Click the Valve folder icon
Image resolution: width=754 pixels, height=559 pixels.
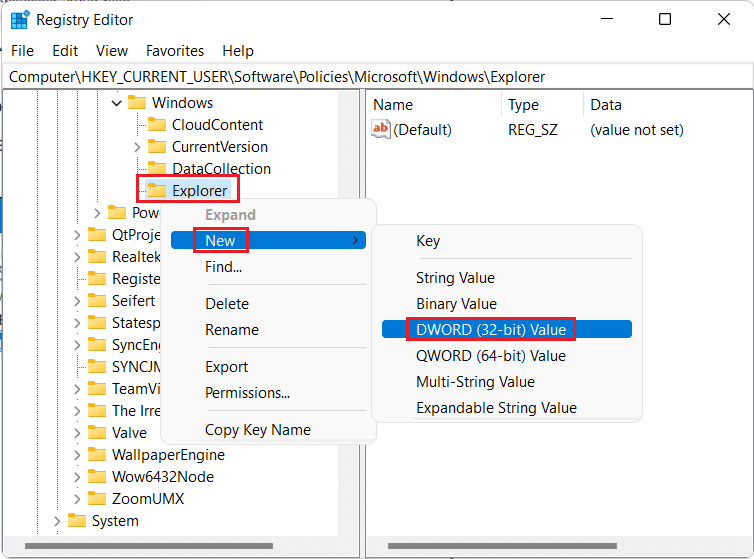pyautogui.click(x=97, y=432)
